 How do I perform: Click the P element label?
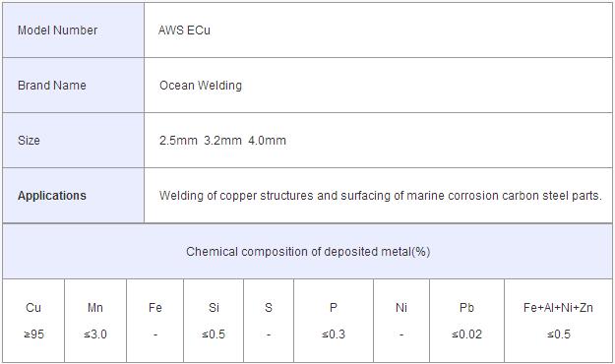click(334, 308)
